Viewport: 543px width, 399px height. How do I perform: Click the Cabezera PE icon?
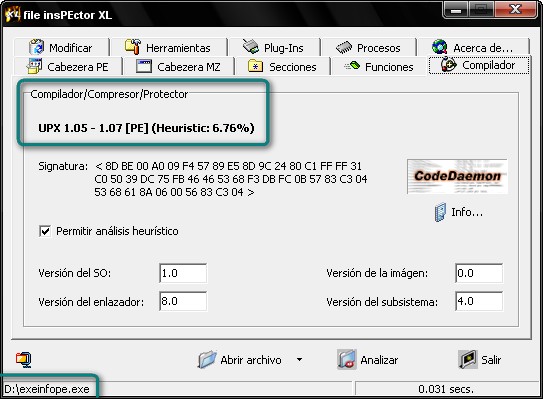pyautogui.click(x=34, y=66)
